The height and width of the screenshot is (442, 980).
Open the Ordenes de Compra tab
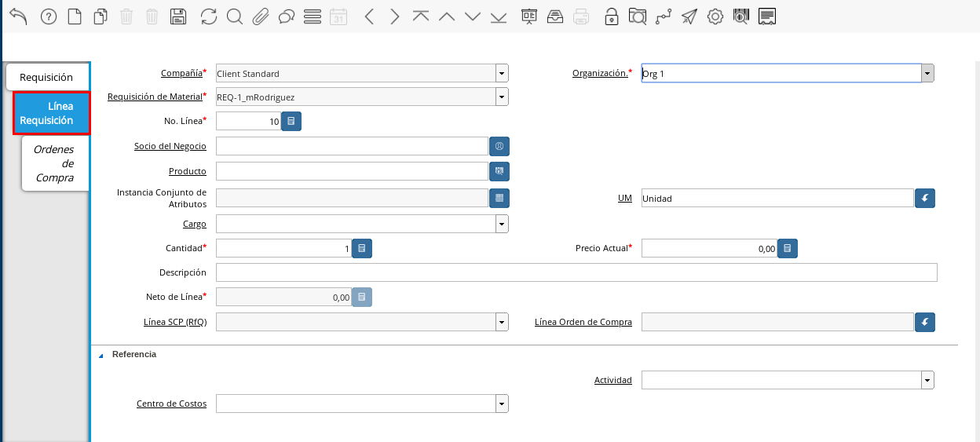(53, 163)
